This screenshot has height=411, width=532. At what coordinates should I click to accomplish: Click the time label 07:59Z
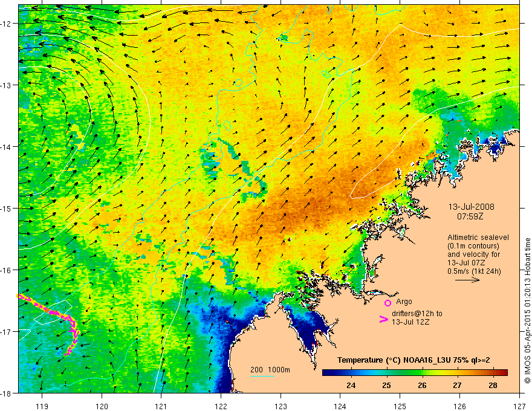point(470,216)
